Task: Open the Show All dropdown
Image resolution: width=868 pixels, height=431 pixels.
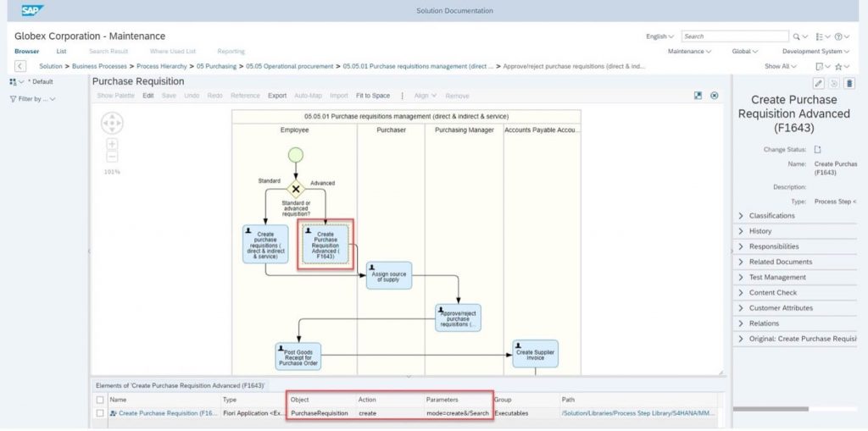Action: pos(781,66)
